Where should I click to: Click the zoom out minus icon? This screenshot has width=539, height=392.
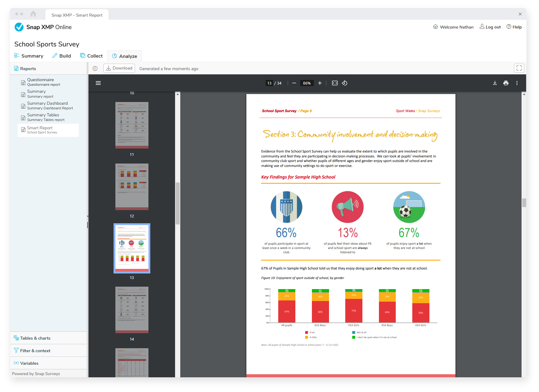point(294,83)
